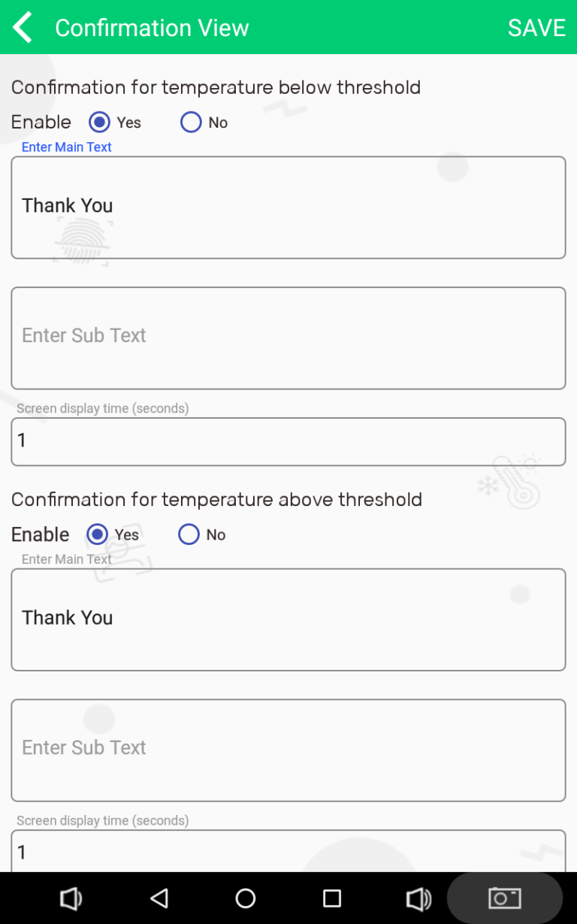Select No to disable below-threshold confirmation
This screenshot has height=924, width=577.
[x=191, y=122]
